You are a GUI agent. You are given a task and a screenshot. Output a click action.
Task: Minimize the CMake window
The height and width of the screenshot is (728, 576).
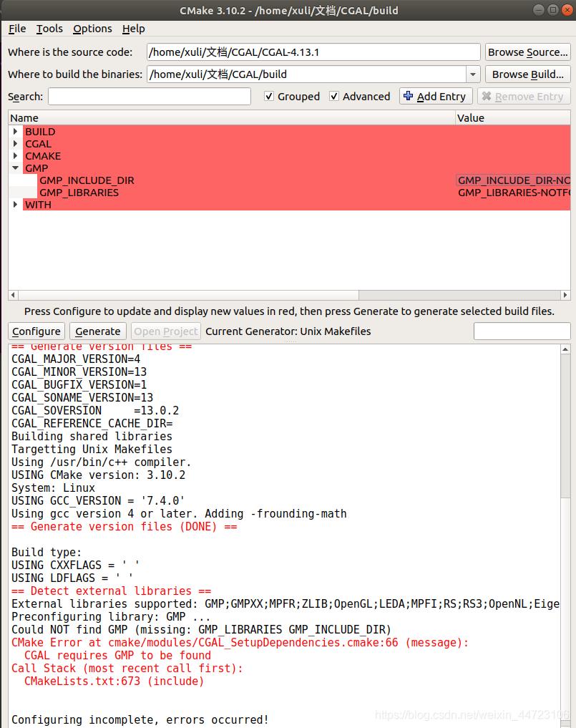point(538,10)
